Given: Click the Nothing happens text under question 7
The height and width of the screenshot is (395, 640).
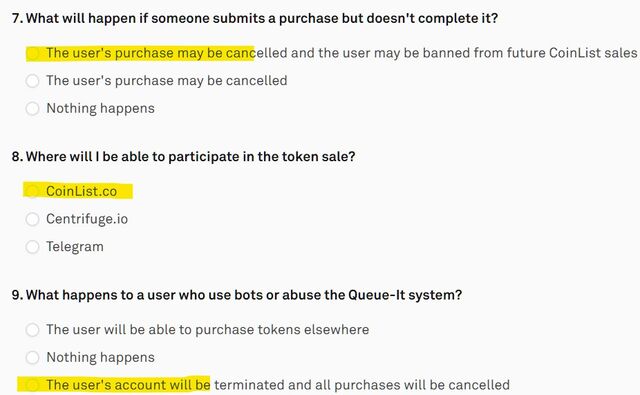Looking at the screenshot, I should coord(100,109).
